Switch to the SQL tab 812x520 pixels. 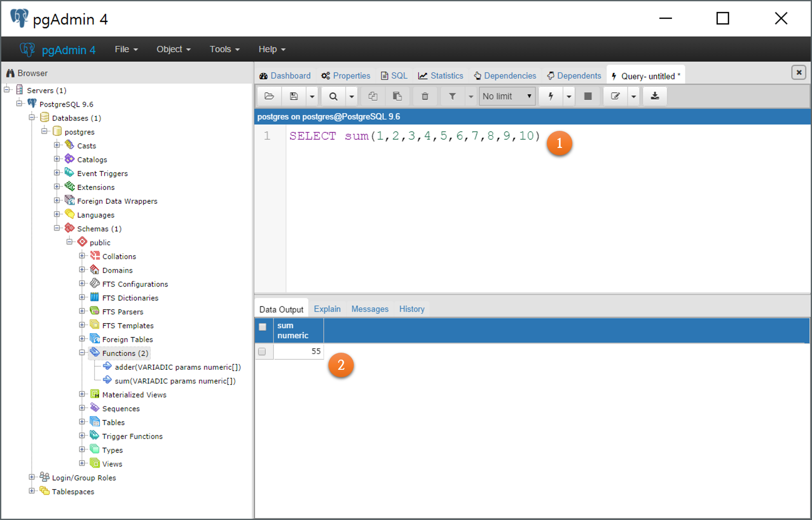tap(394, 76)
